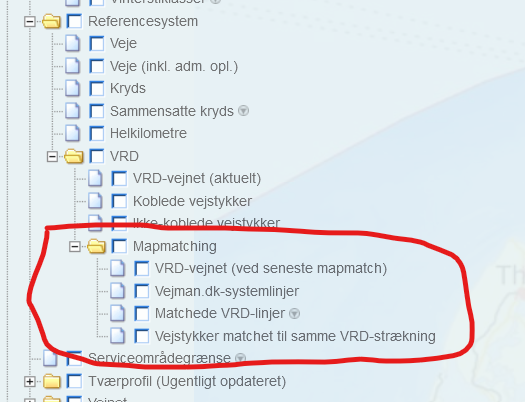Check VRD-vejnet (ved seneste mapmatch) box

click(141, 268)
